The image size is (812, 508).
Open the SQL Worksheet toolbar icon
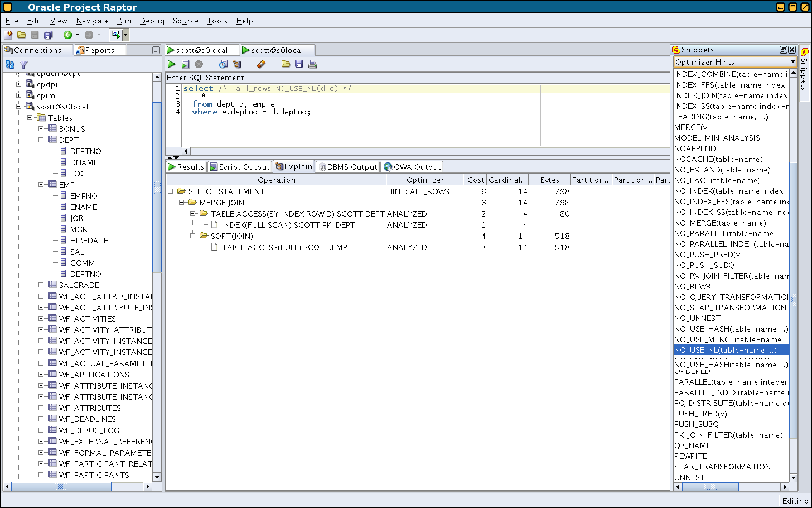point(116,35)
